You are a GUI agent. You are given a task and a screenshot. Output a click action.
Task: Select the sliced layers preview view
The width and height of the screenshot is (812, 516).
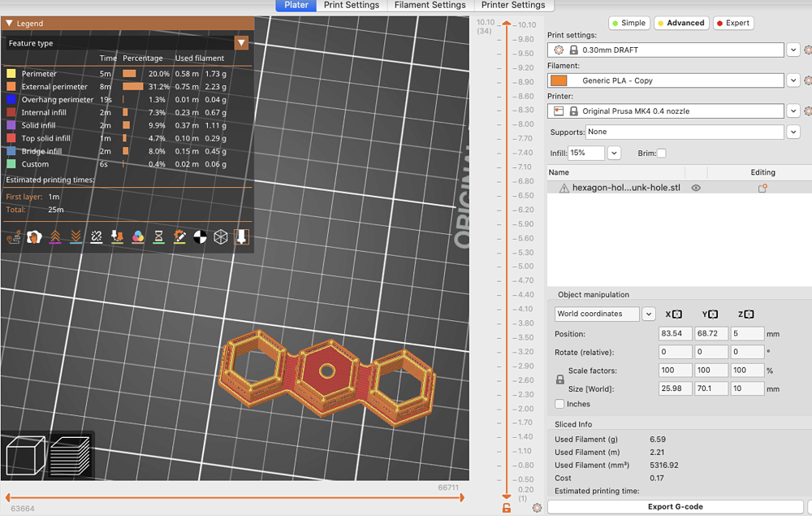(x=69, y=456)
